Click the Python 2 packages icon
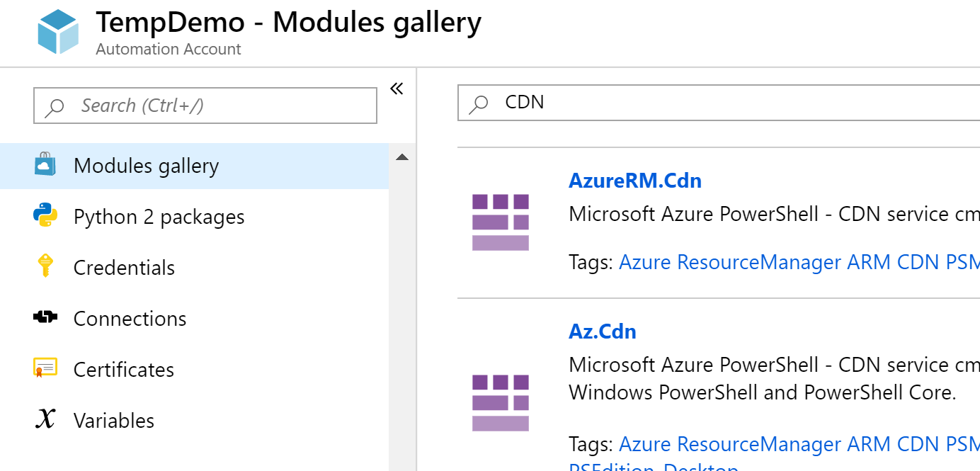Viewport: 980px width, 471px height. (45, 215)
